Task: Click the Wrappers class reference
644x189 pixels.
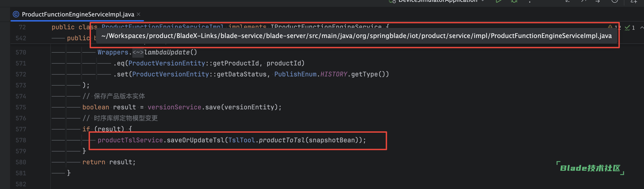Action: [113, 52]
